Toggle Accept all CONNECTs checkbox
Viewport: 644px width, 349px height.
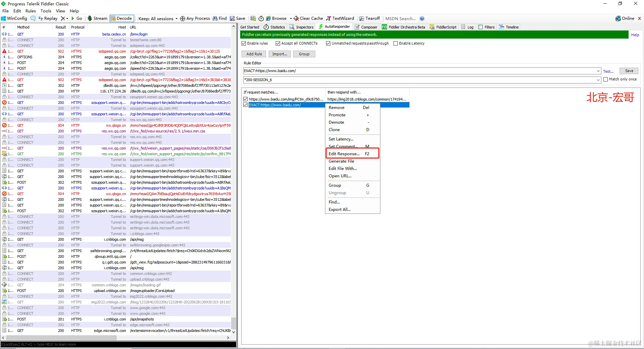pos(278,43)
